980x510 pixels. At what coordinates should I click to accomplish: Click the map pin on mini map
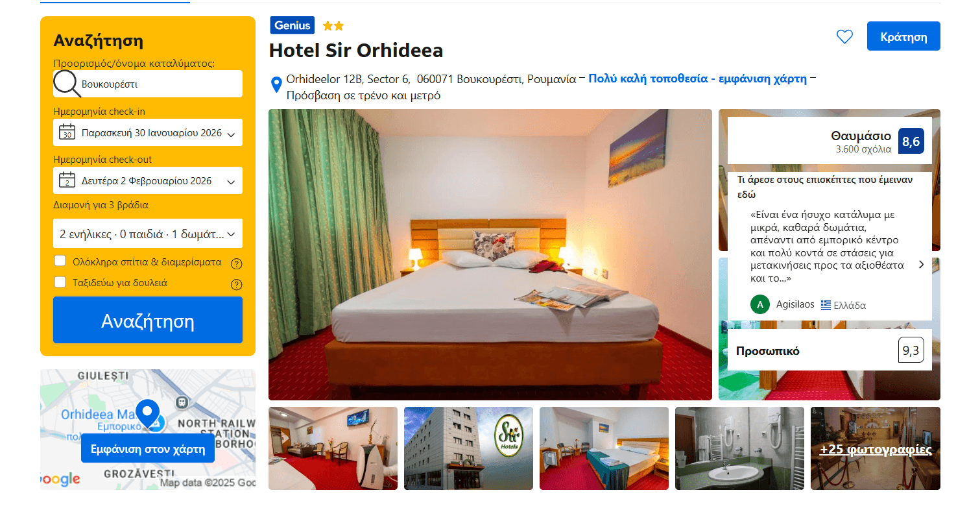click(148, 413)
